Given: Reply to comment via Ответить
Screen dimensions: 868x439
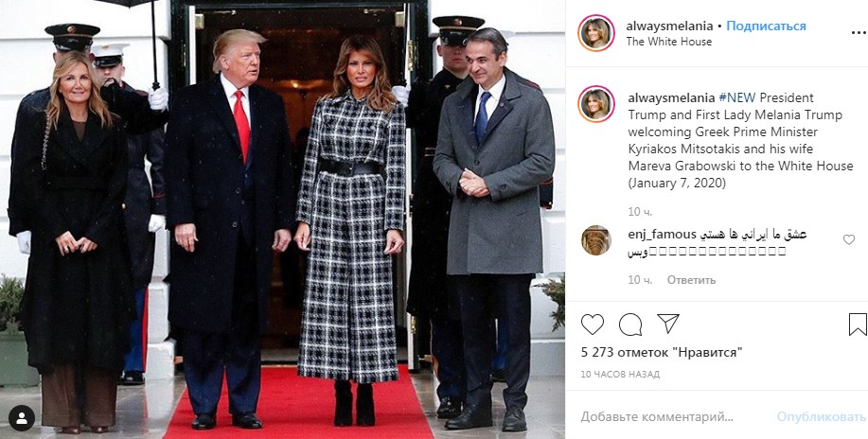Looking at the screenshot, I should click(691, 280).
